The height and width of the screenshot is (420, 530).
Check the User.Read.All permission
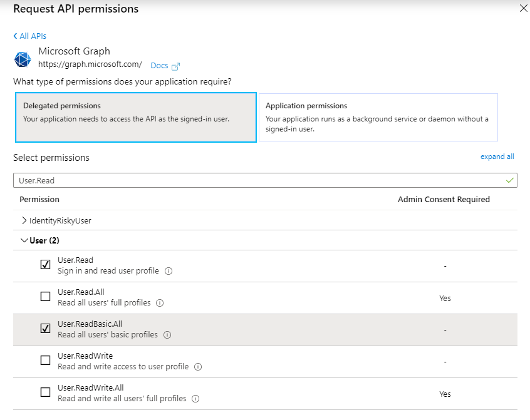point(45,297)
